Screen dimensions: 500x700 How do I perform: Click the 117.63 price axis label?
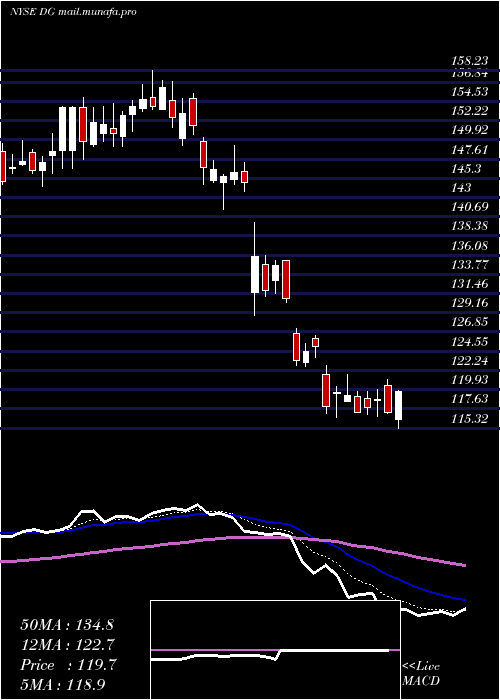[x=468, y=399]
